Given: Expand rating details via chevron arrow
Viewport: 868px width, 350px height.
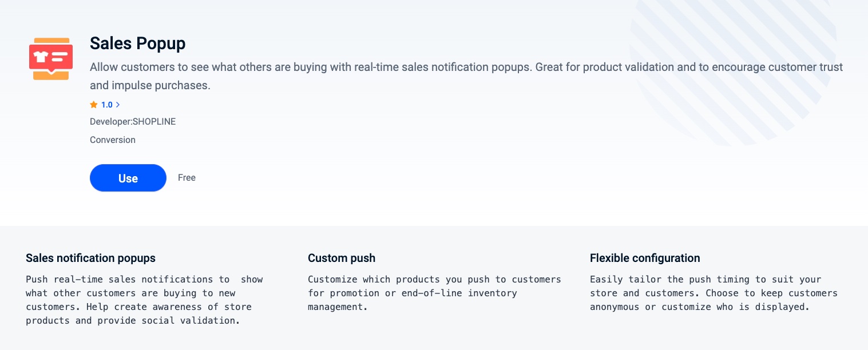Looking at the screenshot, I should [118, 105].
